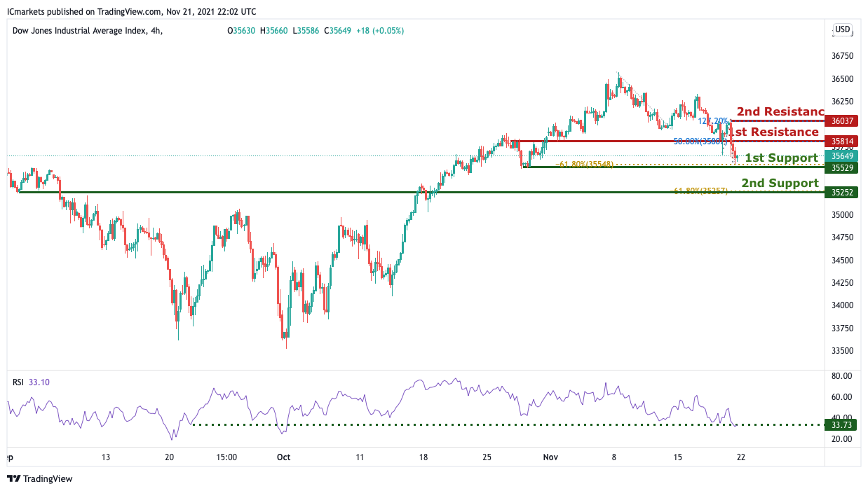Select the O35630 open value

(242, 31)
